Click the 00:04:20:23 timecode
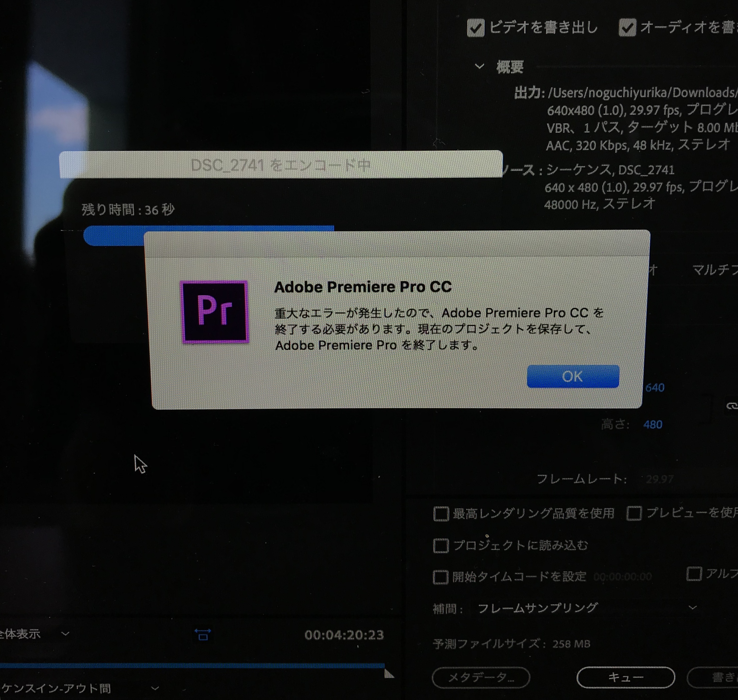738x700 pixels. coord(344,635)
